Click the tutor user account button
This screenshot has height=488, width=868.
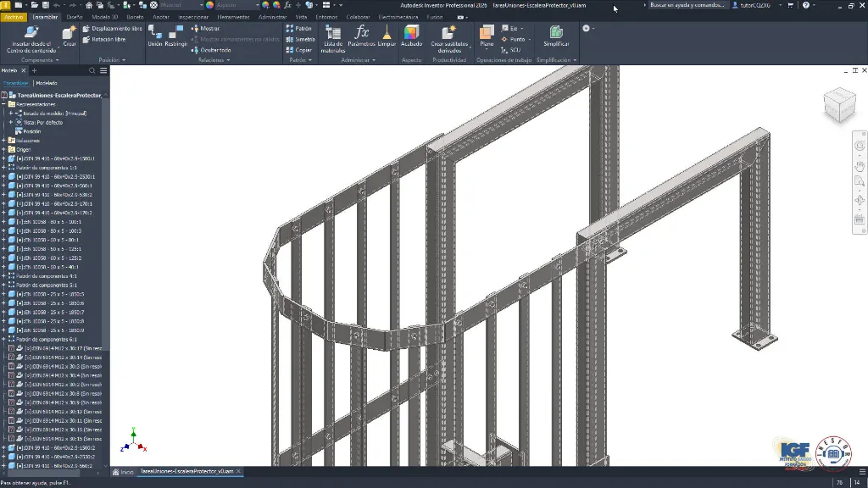pyautogui.click(x=751, y=5)
